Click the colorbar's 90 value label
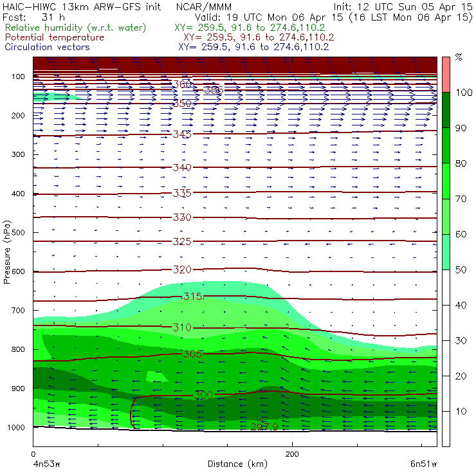Screen dimensions: 476x476 coord(461,128)
